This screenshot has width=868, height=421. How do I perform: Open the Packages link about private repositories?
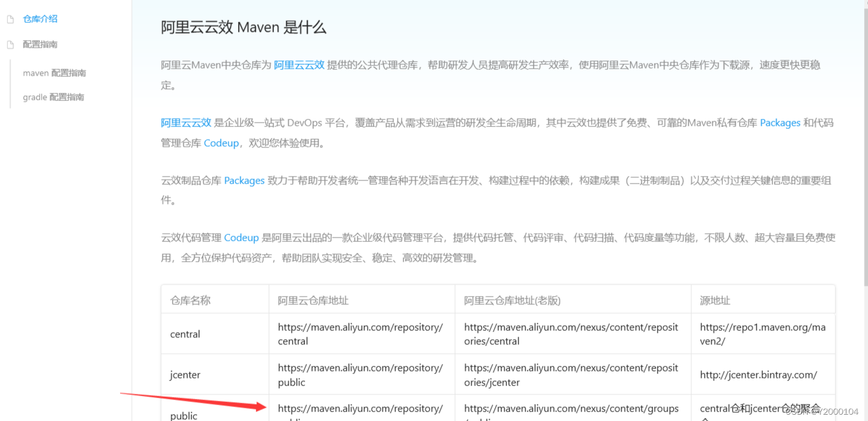pyautogui.click(x=780, y=123)
